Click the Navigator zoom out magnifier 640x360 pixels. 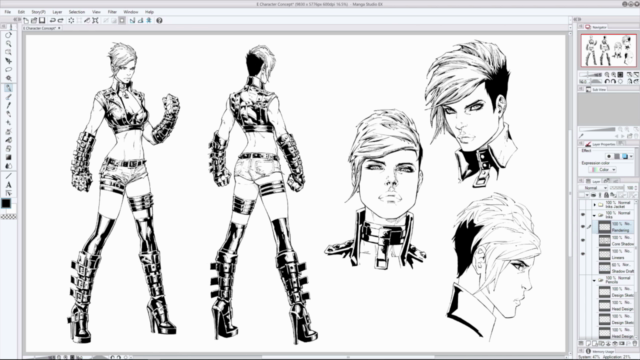(x=607, y=75)
